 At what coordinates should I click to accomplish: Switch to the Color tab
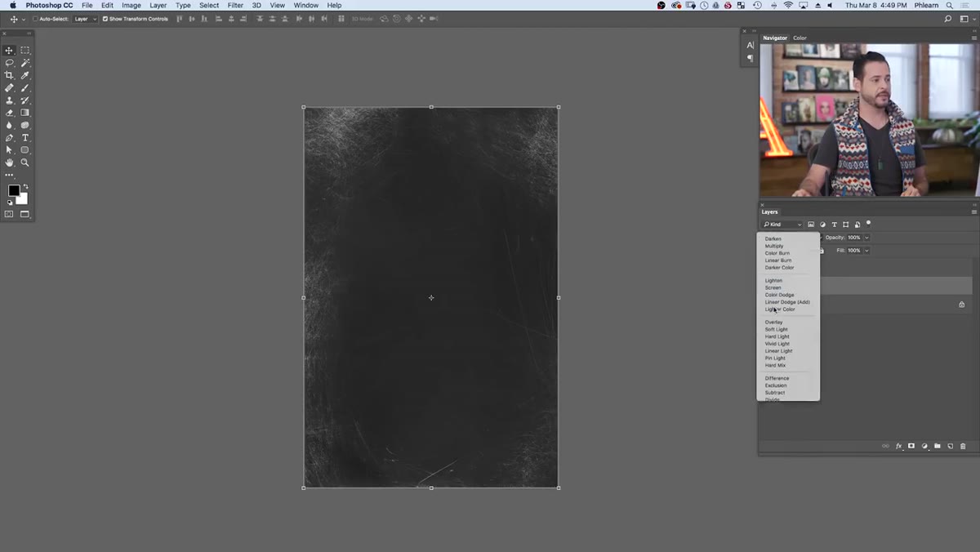[800, 38]
